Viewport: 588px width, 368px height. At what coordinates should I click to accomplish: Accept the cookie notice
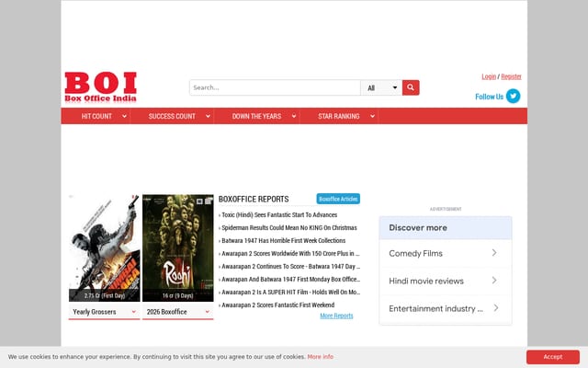(553, 357)
